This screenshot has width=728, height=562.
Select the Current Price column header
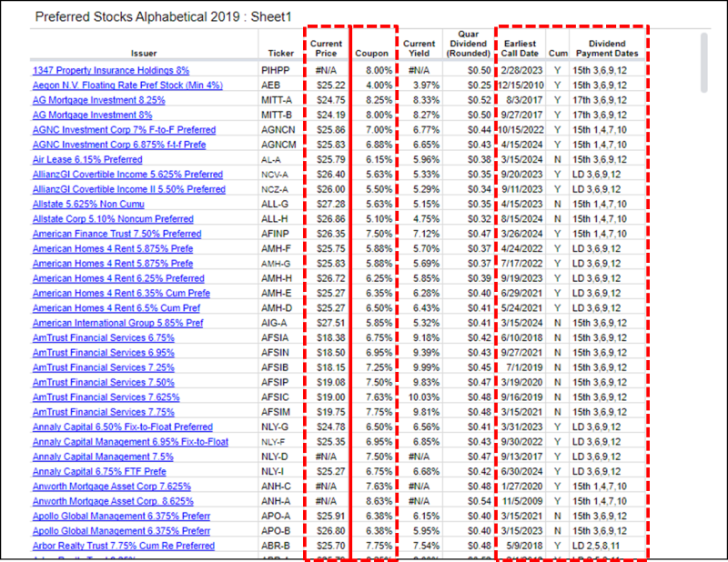(326, 48)
